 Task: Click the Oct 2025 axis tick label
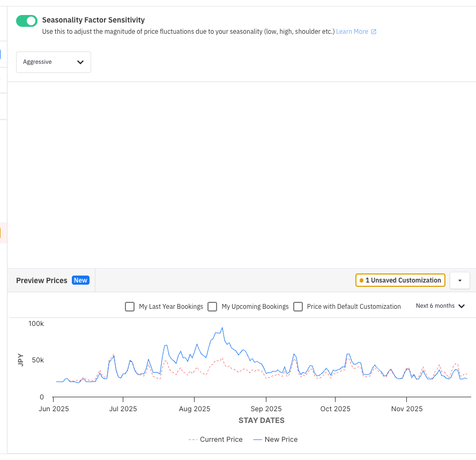pyautogui.click(x=335, y=409)
